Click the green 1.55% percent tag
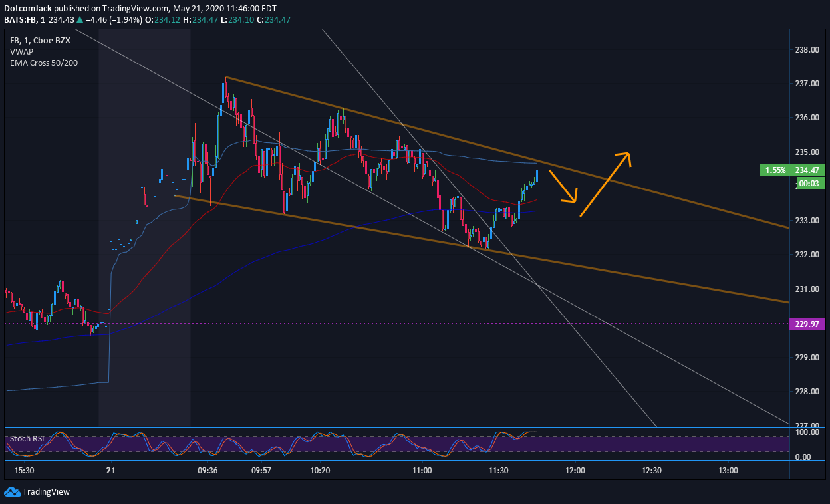Screen dimensions: 830x504 coord(775,170)
